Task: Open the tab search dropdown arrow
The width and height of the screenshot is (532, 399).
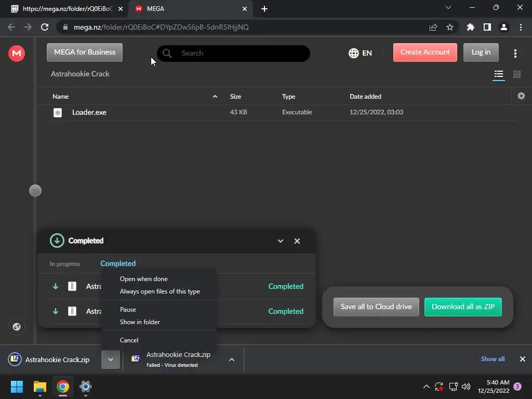Action: click(x=448, y=7)
